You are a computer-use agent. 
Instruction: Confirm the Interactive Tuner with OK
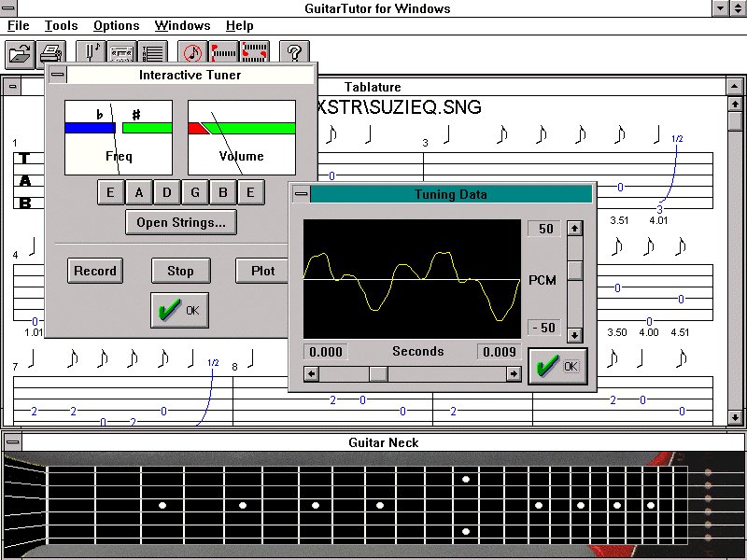coord(179,311)
